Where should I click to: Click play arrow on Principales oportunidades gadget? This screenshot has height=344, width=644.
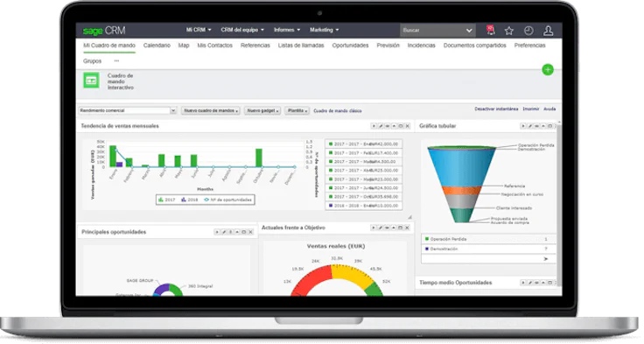click(x=217, y=232)
